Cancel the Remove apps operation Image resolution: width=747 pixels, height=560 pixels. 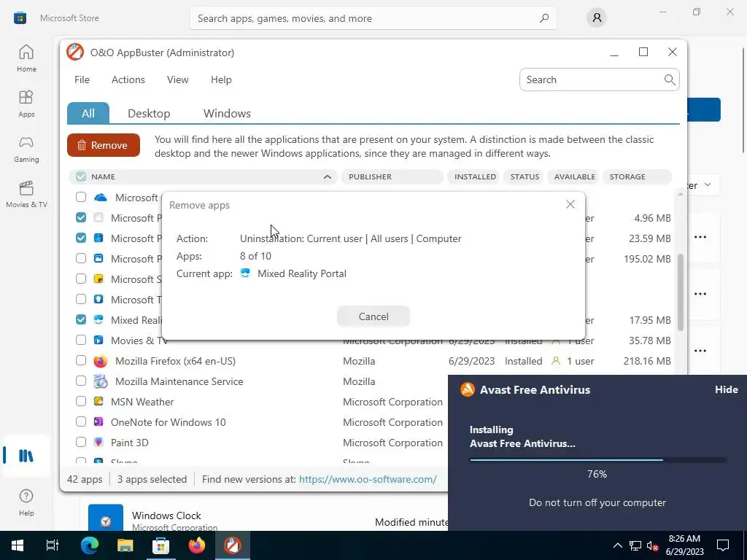[x=373, y=316]
